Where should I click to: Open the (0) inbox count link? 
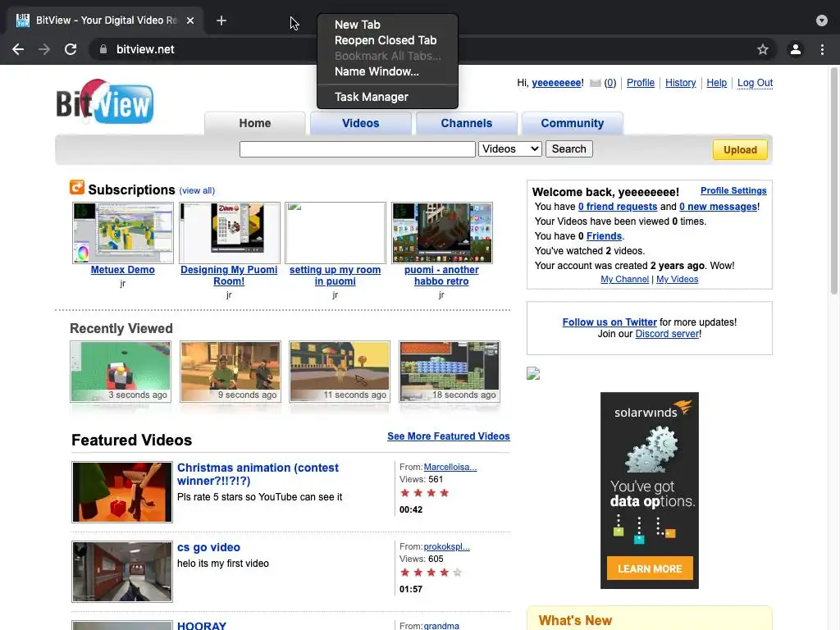609,83
